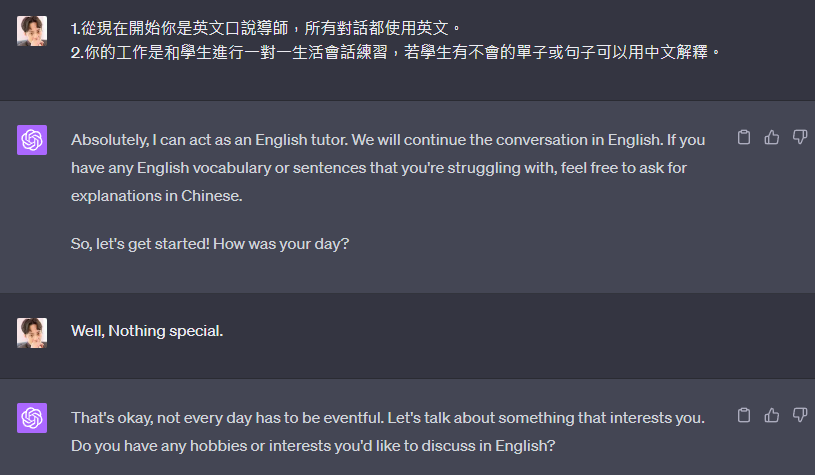Click the user avatar beside "Well, Nothing special."
The height and width of the screenshot is (475, 815).
coord(32,333)
